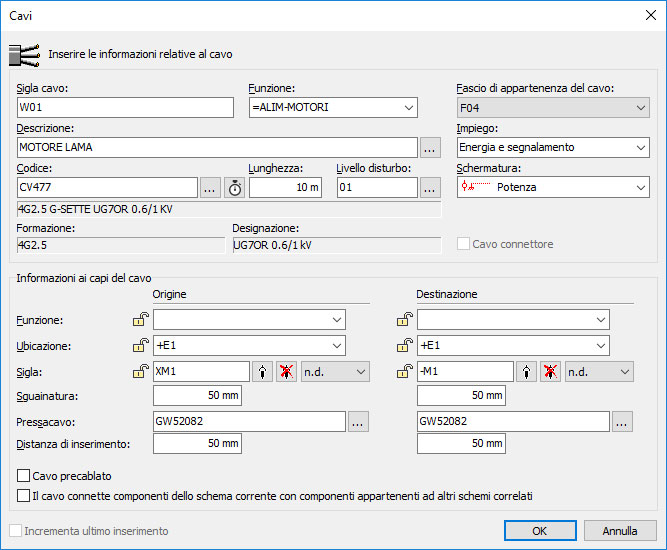The width and height of the screenshot is (667, 550).
Task: Click the Destinazione column heading
Action: (x=447, y=294)
